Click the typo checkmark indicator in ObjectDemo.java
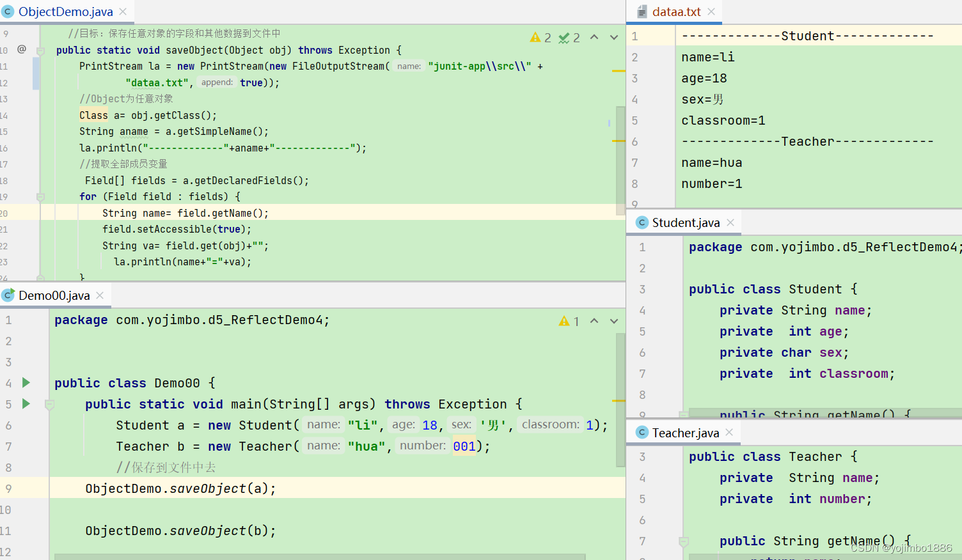 point(569,38)
